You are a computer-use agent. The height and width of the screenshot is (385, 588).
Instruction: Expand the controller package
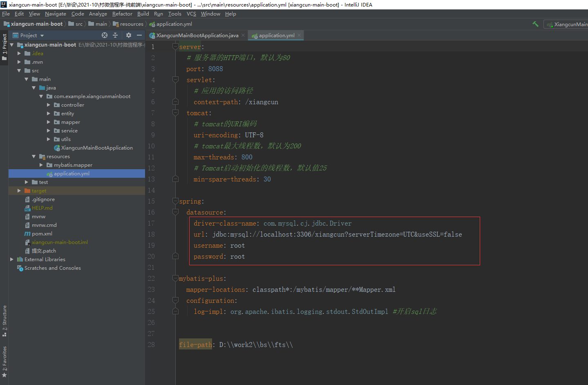pos(49,105)
